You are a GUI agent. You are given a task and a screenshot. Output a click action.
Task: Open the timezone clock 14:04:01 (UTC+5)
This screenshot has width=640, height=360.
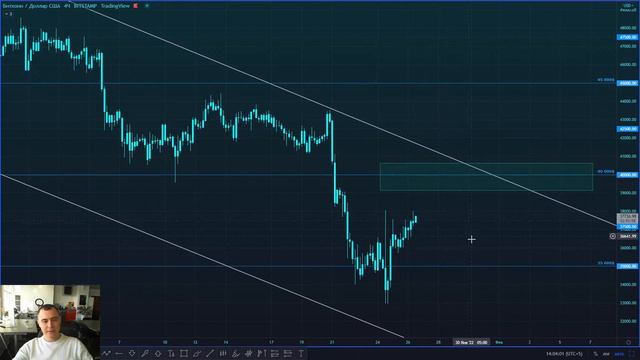(x=564, y=354)
